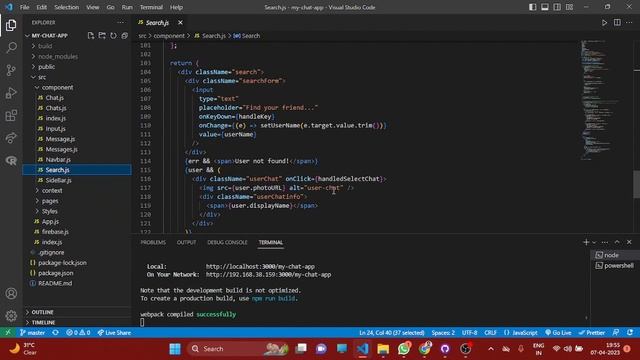
Task: Open the Explorer view in activity bar
Action: (x=11, y=25)
